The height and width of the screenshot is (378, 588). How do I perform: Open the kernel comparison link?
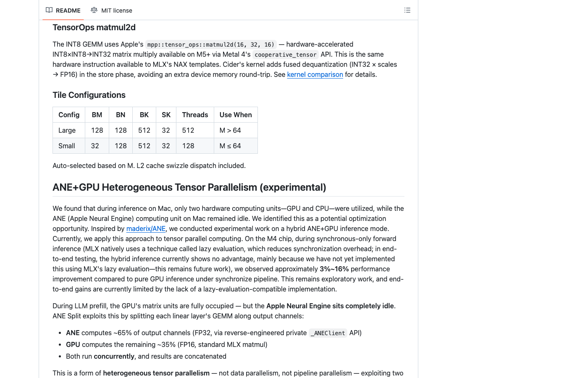coord(315,74)
